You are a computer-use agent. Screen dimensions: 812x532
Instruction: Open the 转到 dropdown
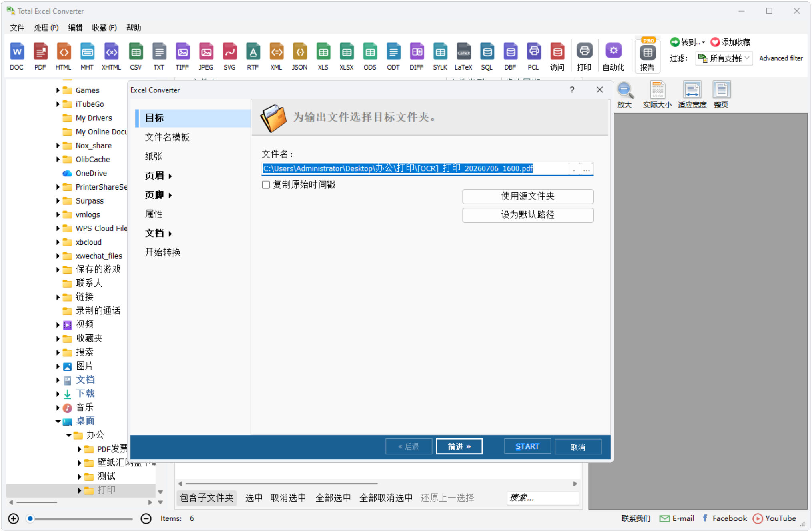click(x=688, y=42)
